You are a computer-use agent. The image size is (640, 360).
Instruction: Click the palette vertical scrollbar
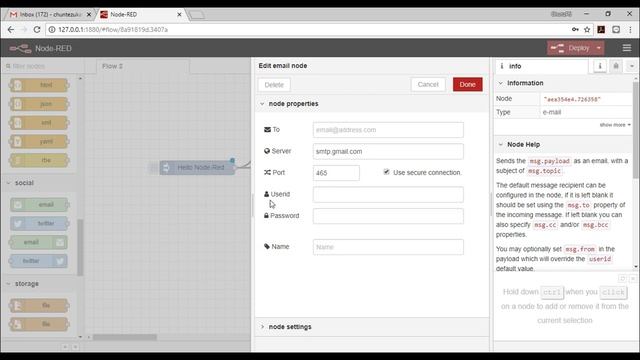click(x=80, y=247)
